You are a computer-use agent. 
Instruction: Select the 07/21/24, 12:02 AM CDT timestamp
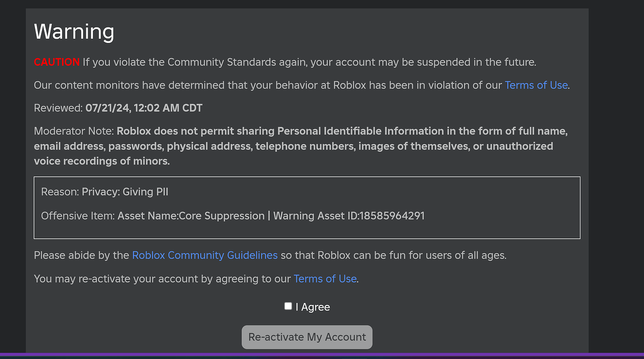[x=144, y=108]
